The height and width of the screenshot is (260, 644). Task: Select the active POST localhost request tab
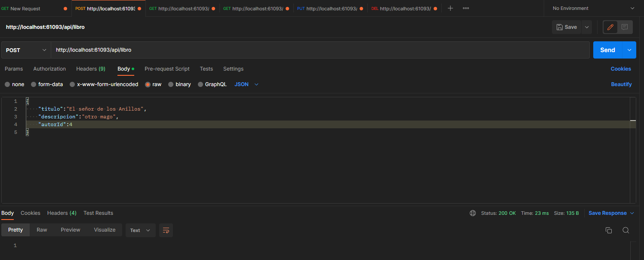[108, 8]
